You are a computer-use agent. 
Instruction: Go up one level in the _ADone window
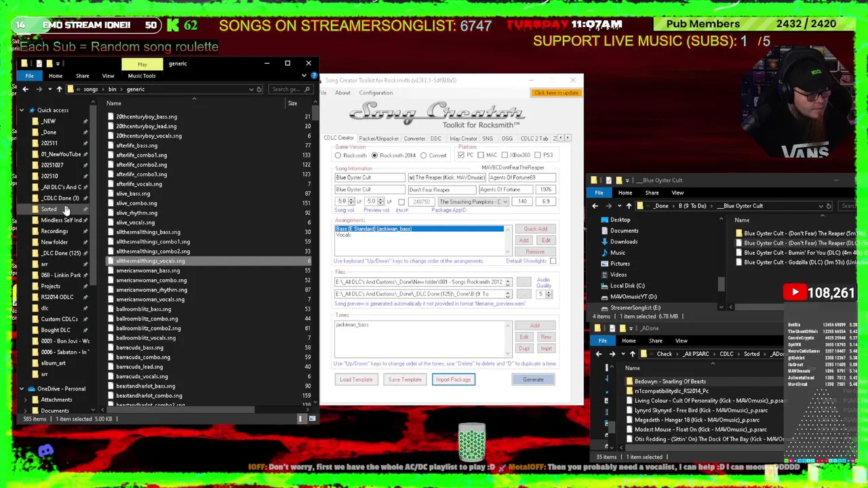(x=632, y=354)
